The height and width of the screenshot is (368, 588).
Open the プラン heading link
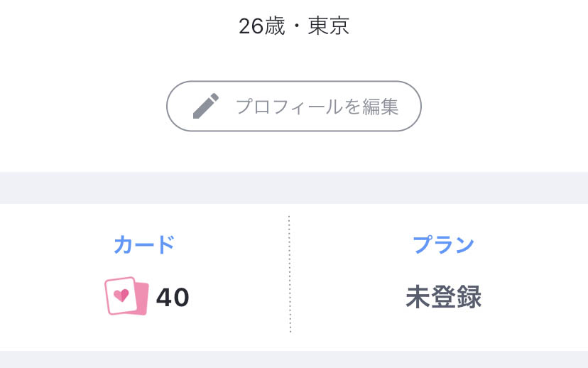443,244
